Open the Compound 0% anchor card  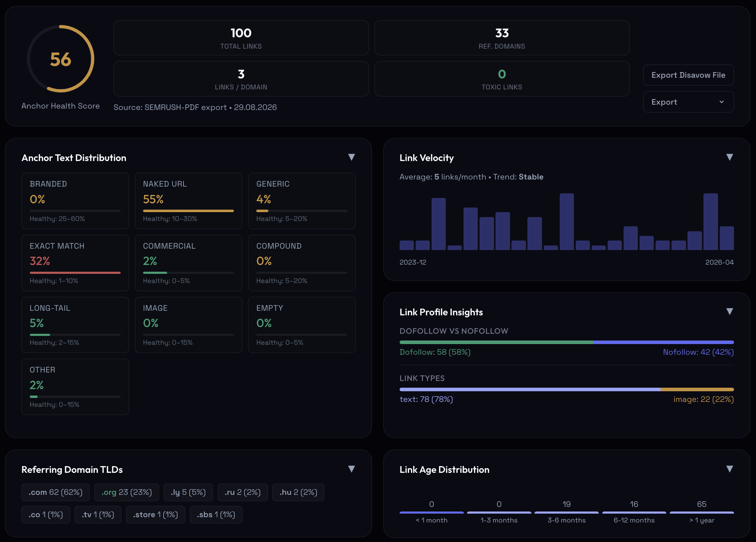tap(302, 263)
